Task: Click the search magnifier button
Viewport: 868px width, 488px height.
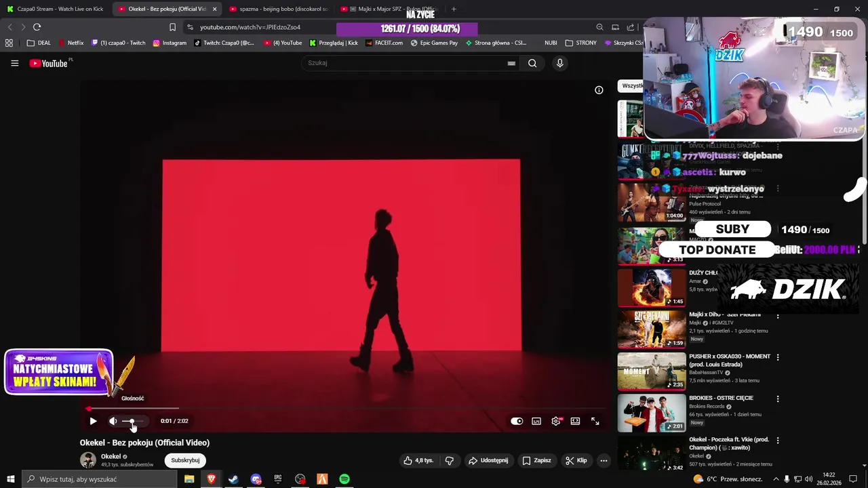Action: pyautogui.click(x=532, y=63)
